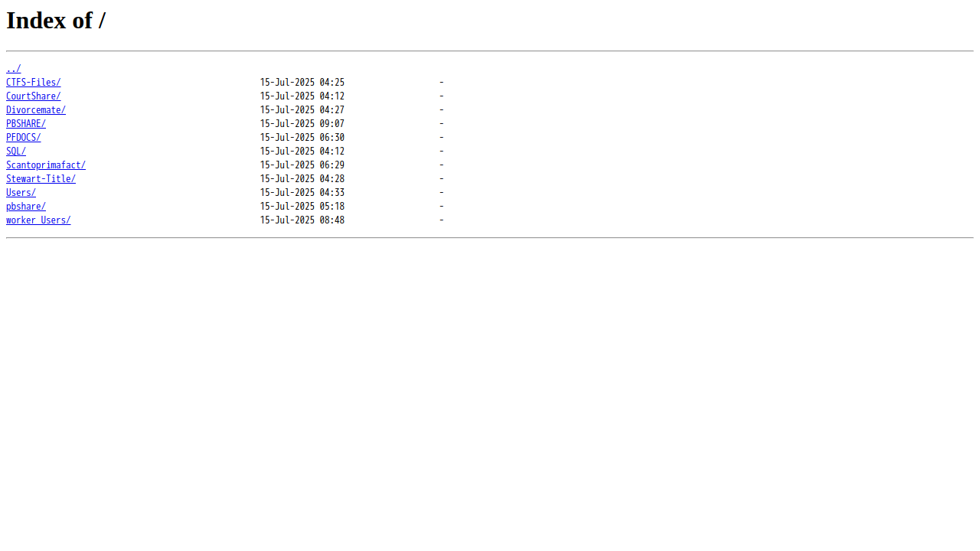Browse the PFDOCS/ folder
Image resolution: width=980 pixels, height=551 pixels.
click(x=24, y=138)
